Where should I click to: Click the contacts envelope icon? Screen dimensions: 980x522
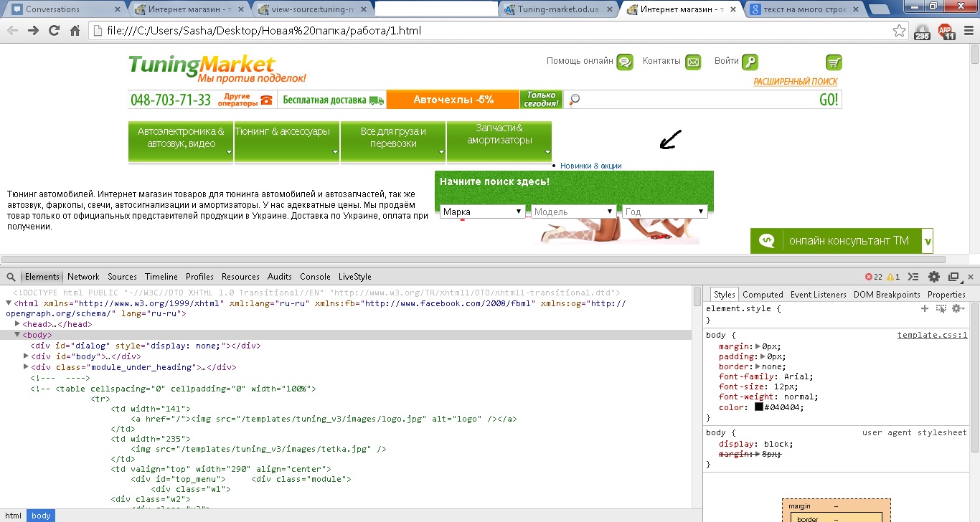click(693, 62)
